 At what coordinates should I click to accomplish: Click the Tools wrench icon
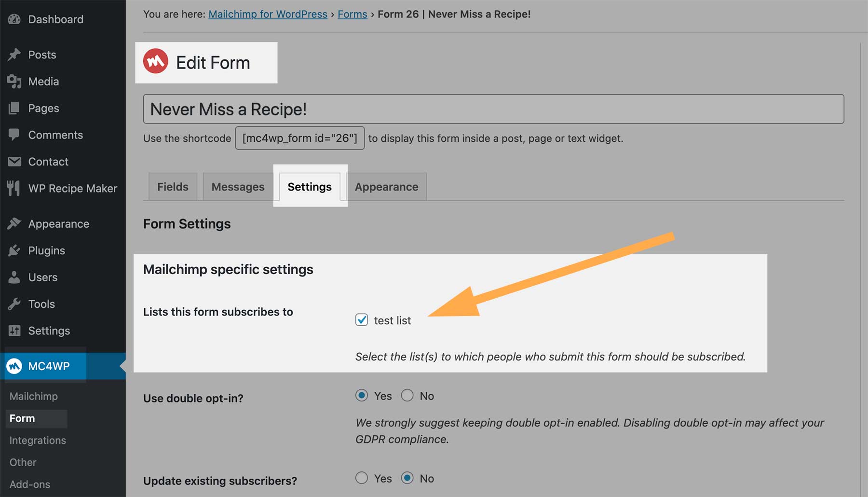pos(14,304)
